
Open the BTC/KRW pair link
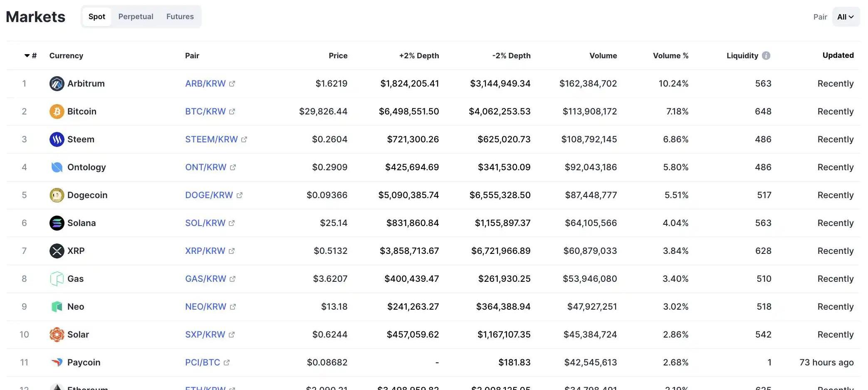tap(205, 112)
